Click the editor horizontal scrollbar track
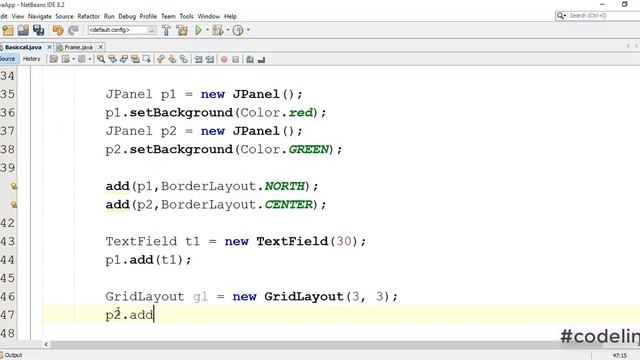Image resolution: width=640 pixels, height=360 pixels. point(327,344)
